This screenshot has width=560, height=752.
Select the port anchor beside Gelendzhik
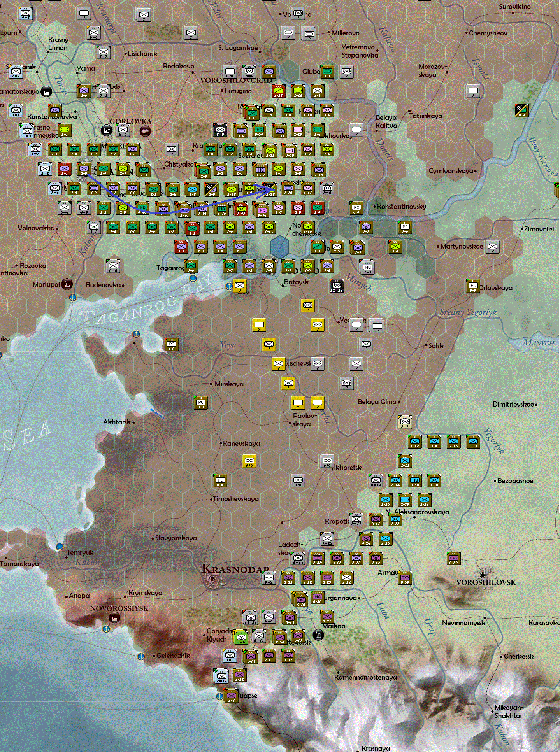[141, 656]
